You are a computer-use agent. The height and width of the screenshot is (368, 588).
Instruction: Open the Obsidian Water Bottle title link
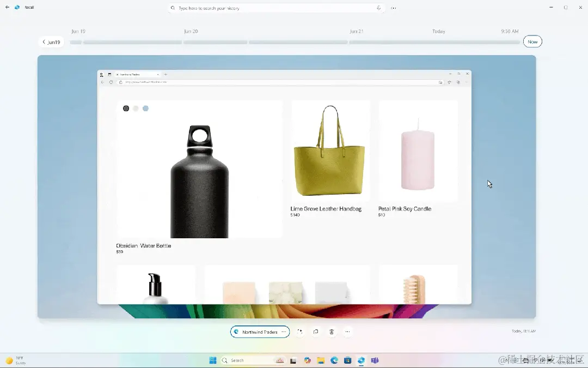[x=143, y=245]
